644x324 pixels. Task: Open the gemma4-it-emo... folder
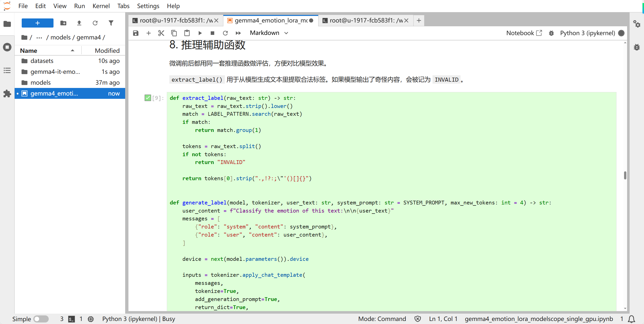70,72
